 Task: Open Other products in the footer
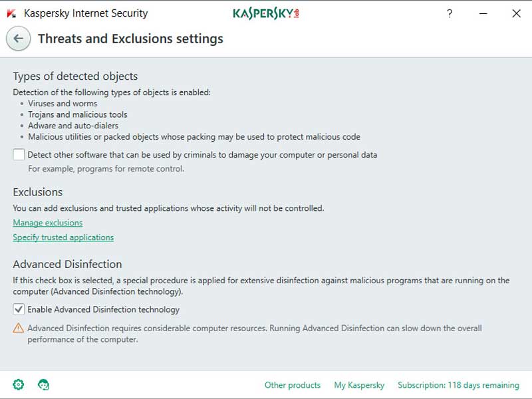coord(292,385)
